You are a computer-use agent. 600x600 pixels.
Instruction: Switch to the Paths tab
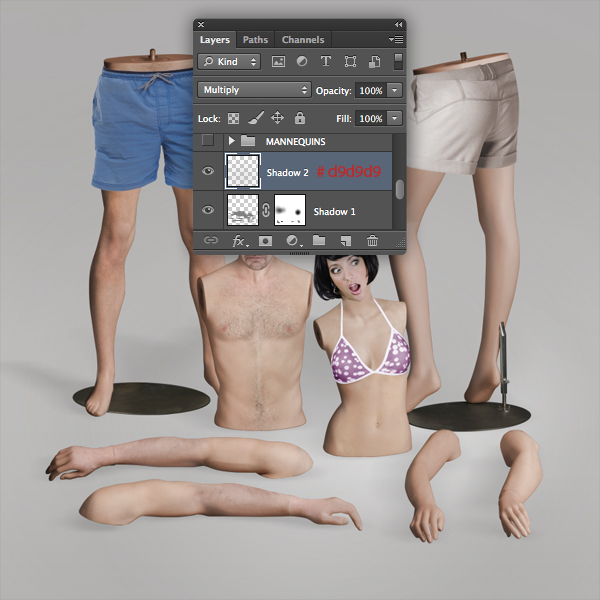point(255,40)
